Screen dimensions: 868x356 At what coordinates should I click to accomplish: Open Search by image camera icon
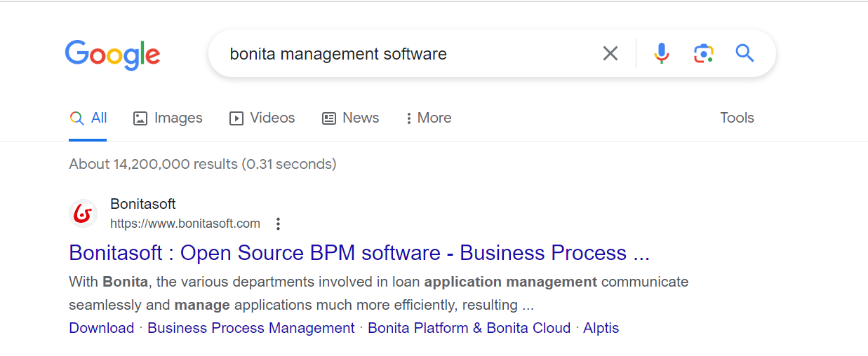click(703, 53)
